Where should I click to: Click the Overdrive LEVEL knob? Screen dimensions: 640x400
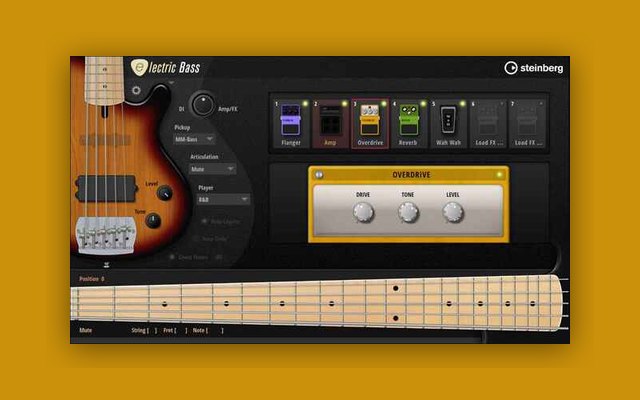pos(453,212)
